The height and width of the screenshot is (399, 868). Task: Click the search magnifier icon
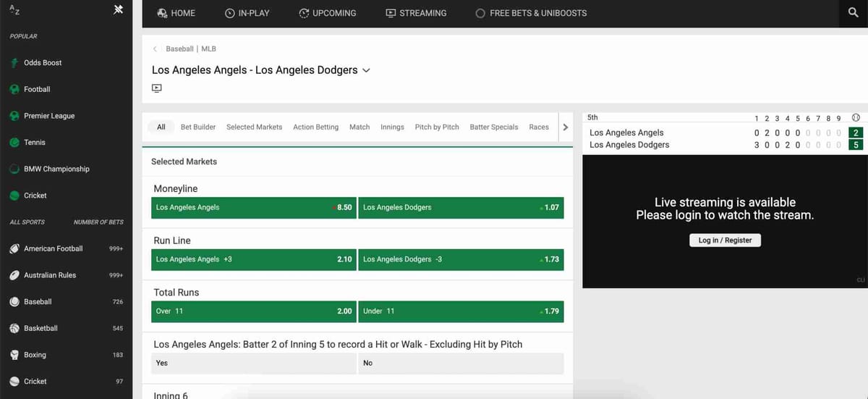pos(854,13)
